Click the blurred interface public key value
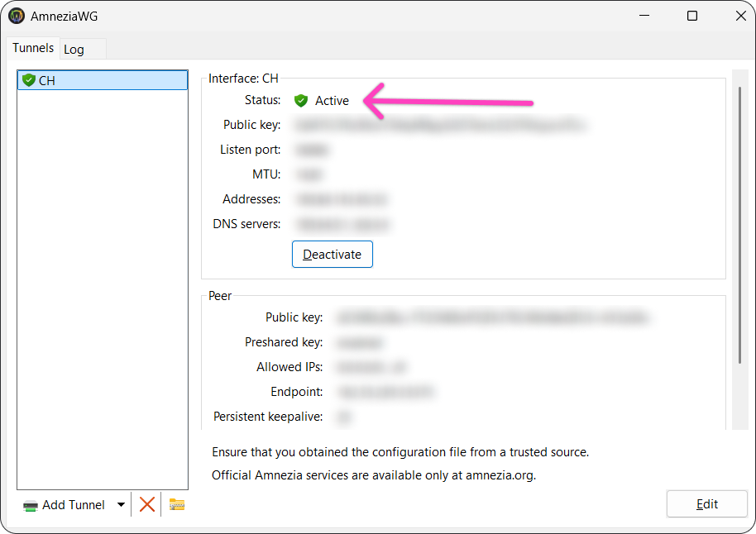The height and width of the screenshot is (534, 756). pyautogui.click(x=440, y=125)
